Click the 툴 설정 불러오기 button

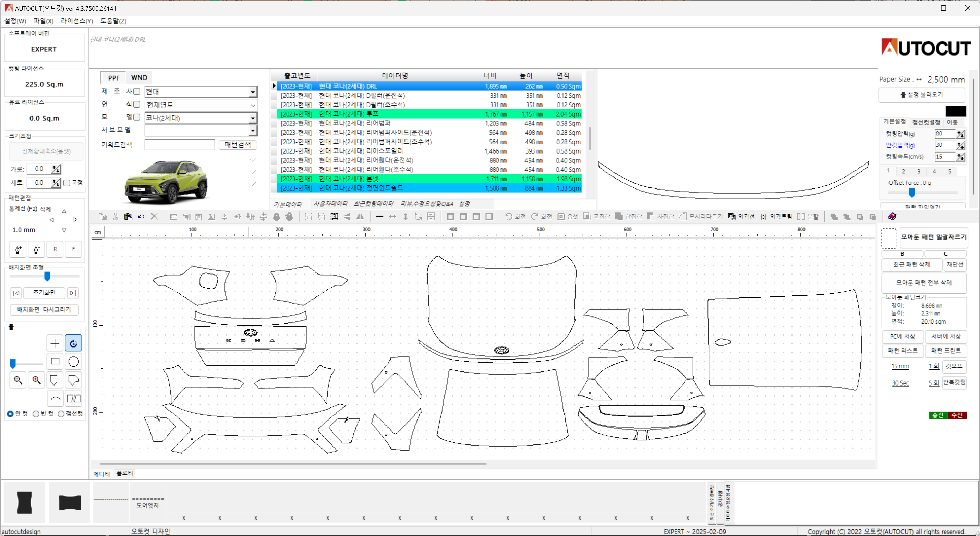click(921, 95)
